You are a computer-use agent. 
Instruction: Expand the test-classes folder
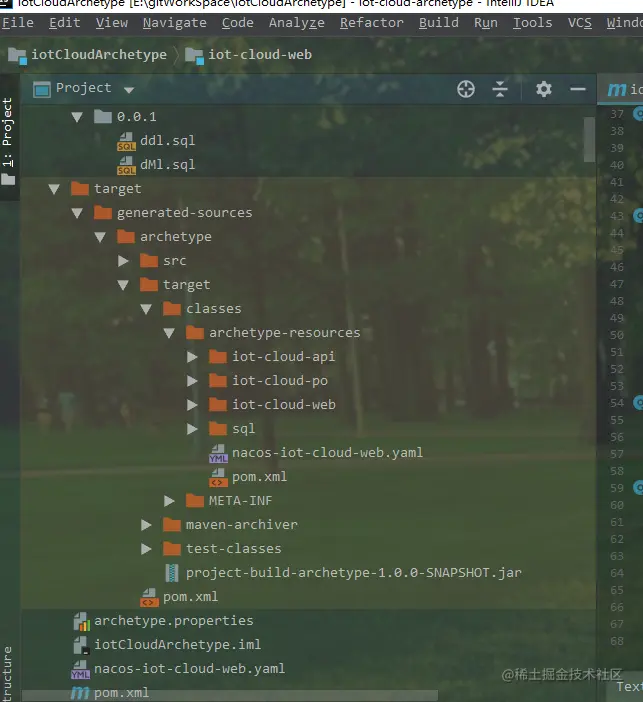tap(146, 549)
